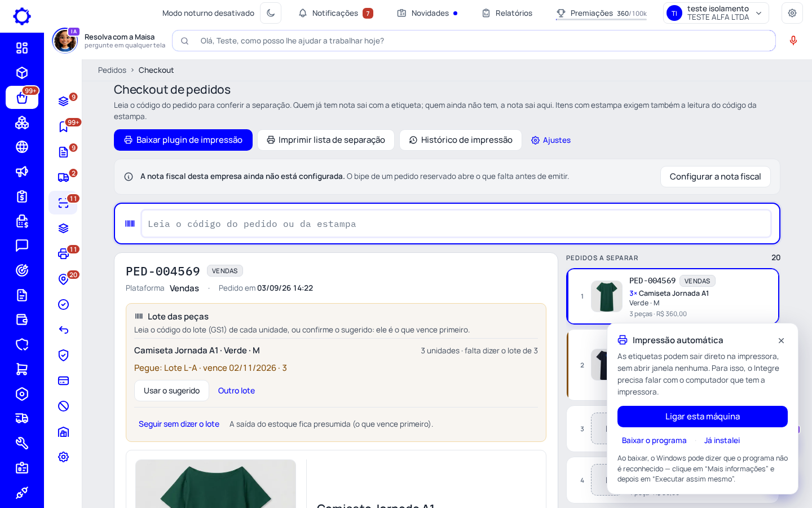Open location pin icon with 20 badge

(x=64, y=279)
